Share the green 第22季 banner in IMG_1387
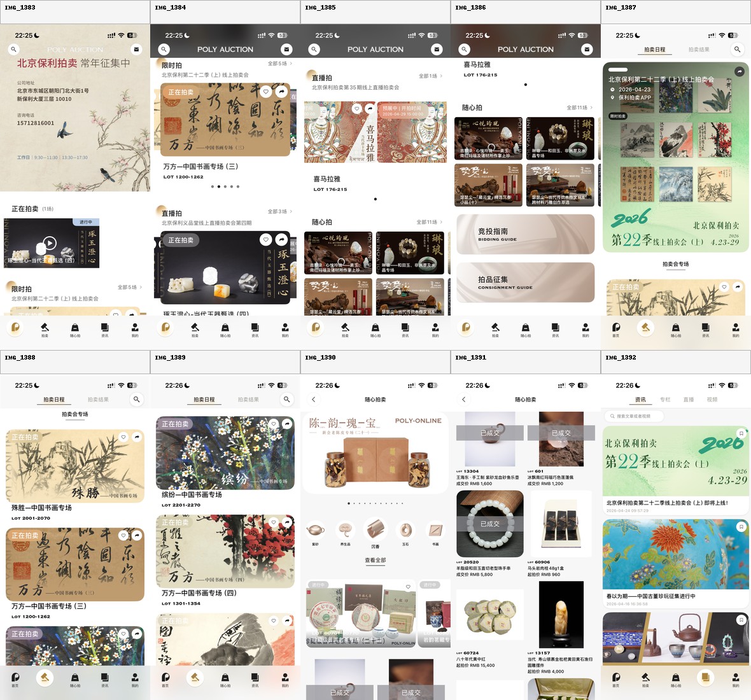 [739, 71]
